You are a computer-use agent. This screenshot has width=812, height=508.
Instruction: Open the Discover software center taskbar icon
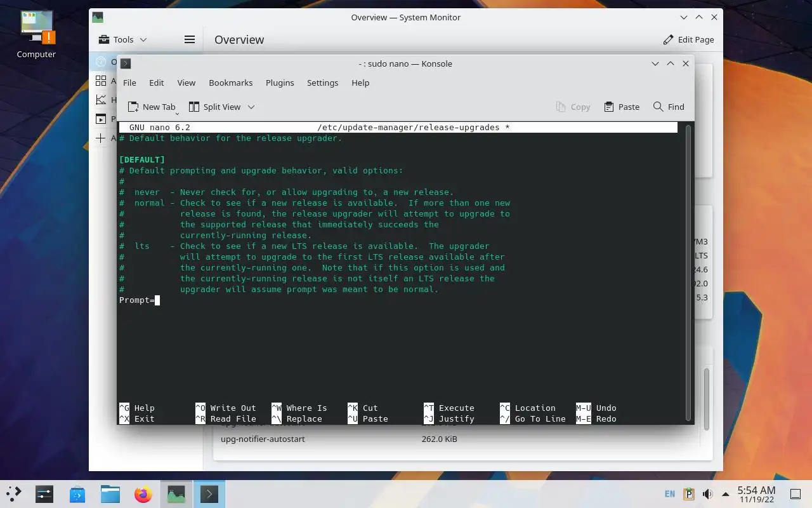77,494
